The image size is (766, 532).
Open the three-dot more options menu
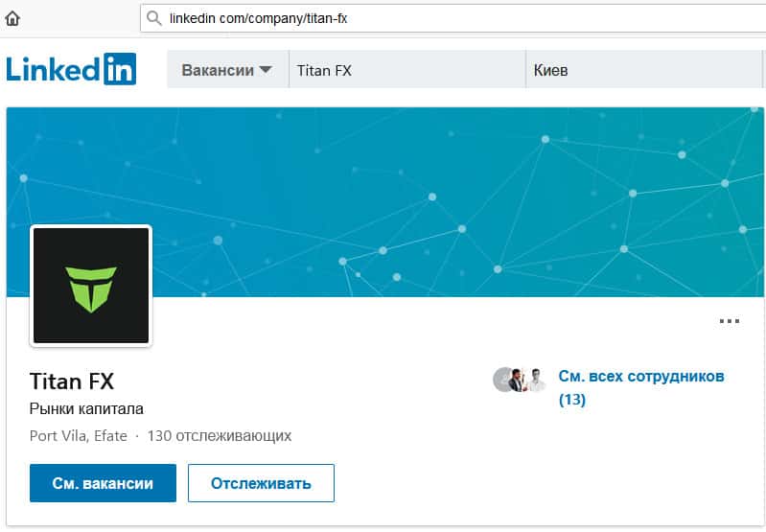point(729,321)
